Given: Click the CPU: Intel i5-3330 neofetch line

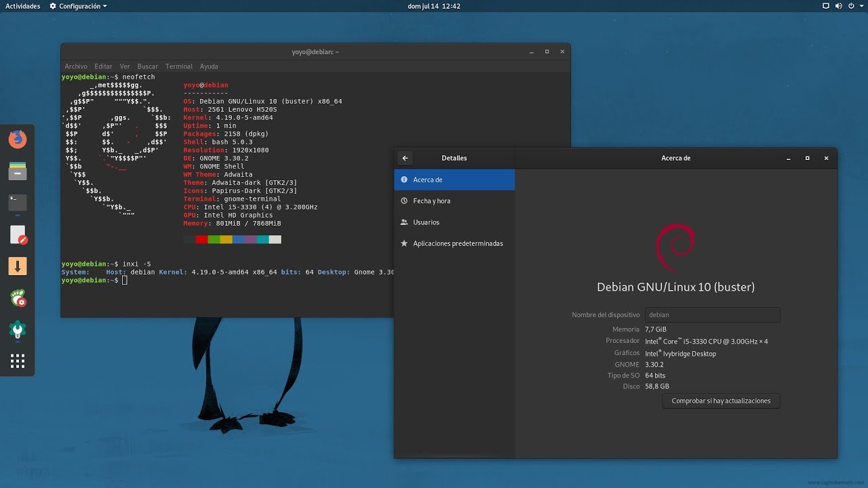Looking at the screenshot, I should tap(250, 207).
